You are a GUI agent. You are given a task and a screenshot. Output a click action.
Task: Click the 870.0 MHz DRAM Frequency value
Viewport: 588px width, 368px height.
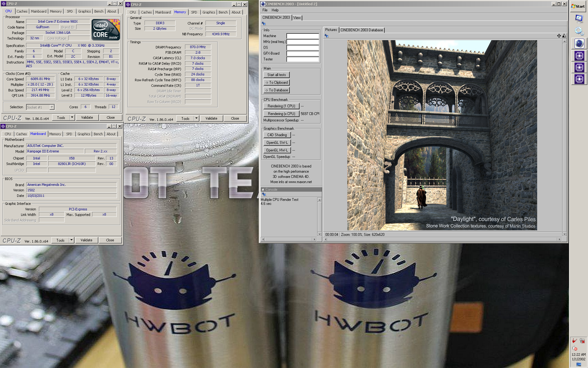(198, 47)
